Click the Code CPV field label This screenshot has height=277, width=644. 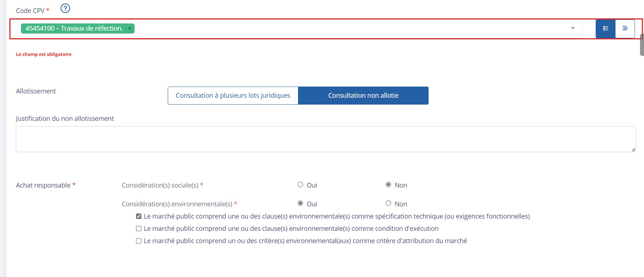coord(30,11)
